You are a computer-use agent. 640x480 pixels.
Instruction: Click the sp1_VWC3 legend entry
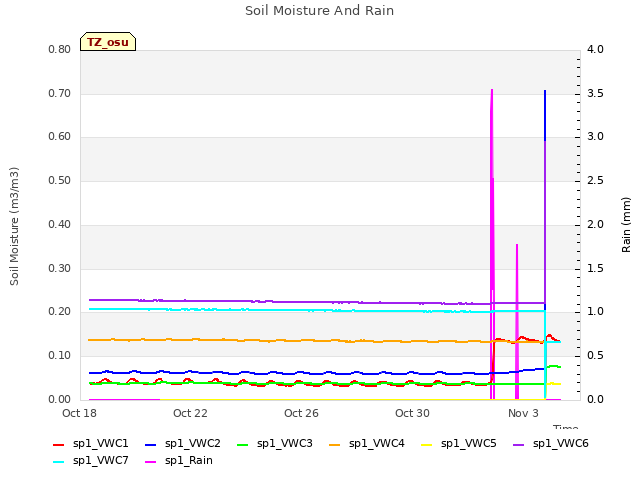coord(275,444)
